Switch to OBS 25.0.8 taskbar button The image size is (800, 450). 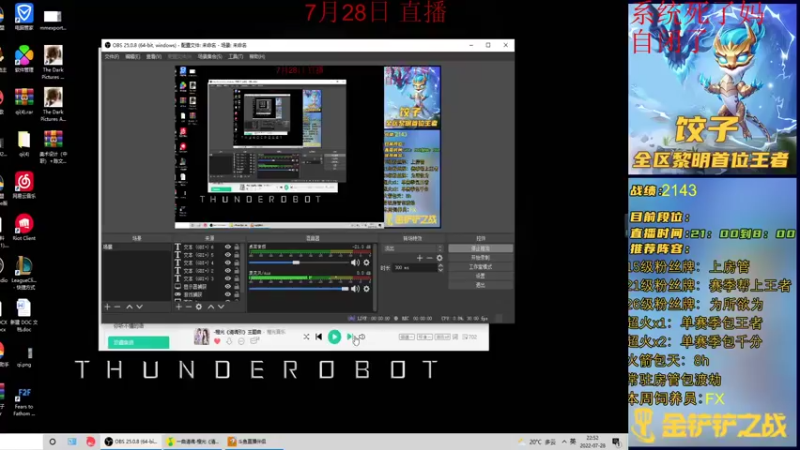point(131,442)
